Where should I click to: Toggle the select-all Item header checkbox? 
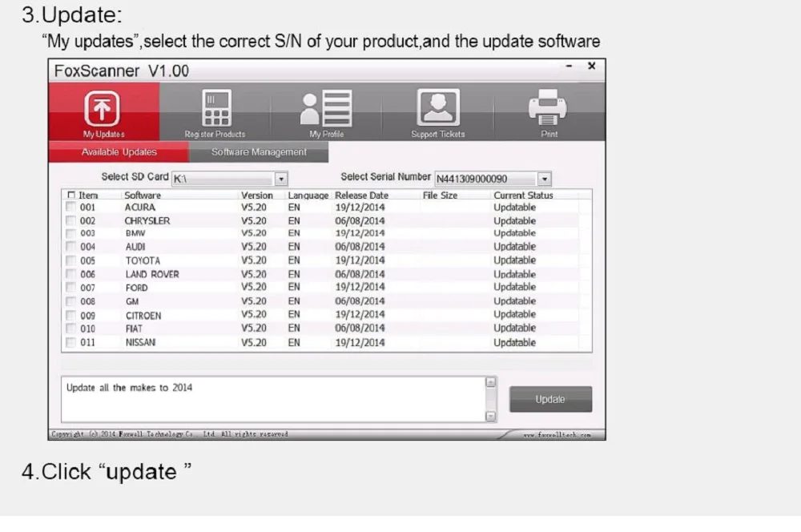click(71, 195)
